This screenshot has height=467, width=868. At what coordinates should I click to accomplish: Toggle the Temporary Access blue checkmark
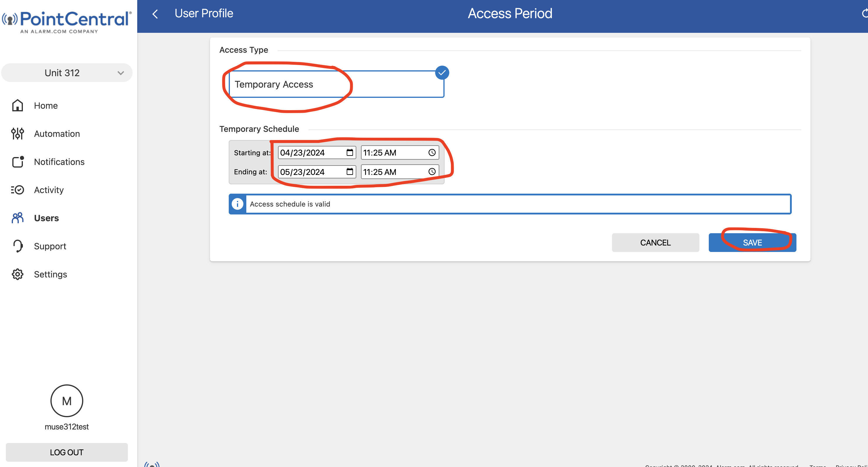(442, 73)
